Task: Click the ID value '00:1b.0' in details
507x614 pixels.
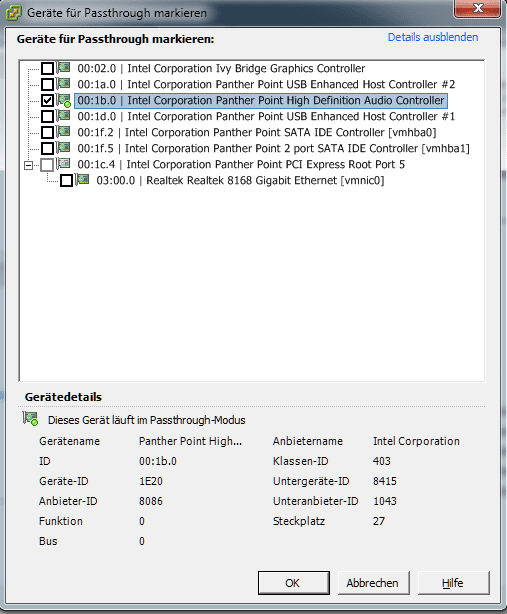Action: pos(158,461)
